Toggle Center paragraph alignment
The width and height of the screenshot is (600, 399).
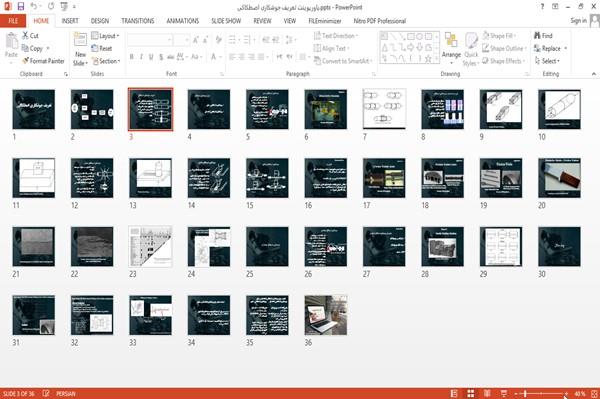(x=242, y=57)
